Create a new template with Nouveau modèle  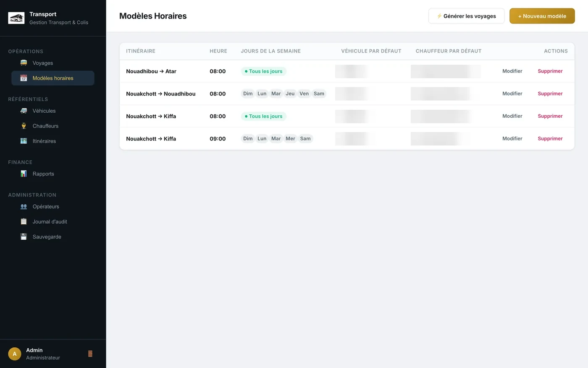[x=542, y=16]
